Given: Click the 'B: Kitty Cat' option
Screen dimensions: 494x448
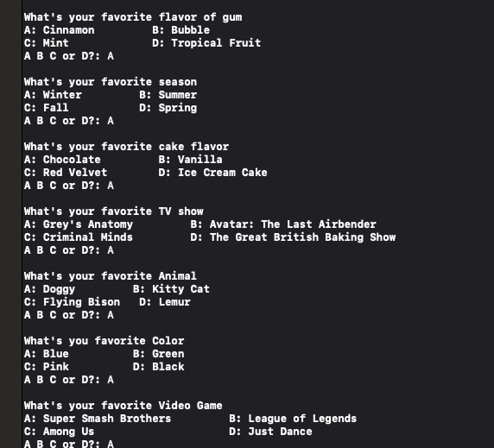Looking at the screenshot, I should [x=171, y=289].
